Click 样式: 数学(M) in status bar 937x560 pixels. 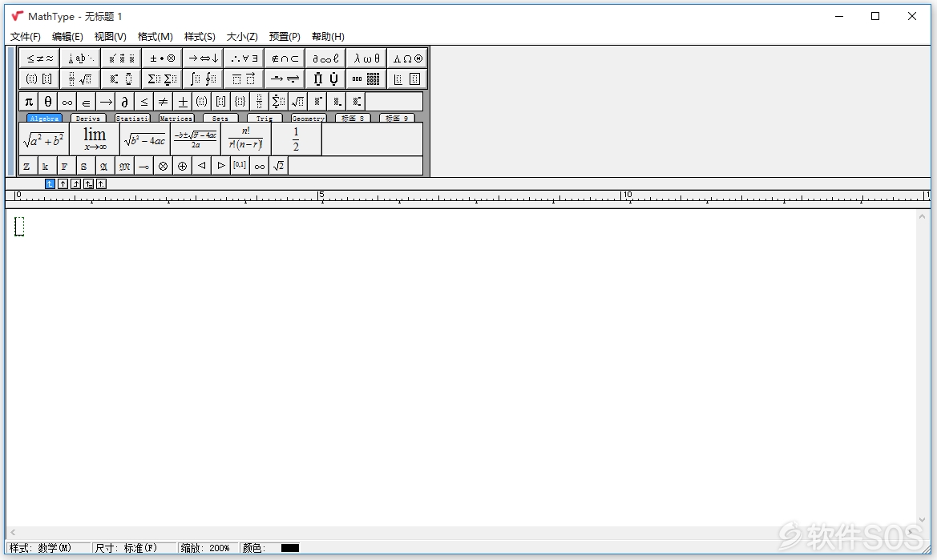[x=48, y=548]
